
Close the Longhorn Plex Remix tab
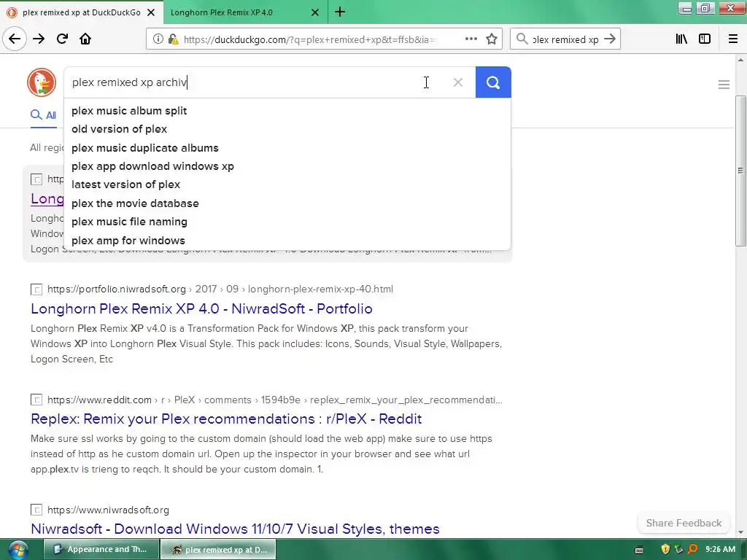[315, 12]
